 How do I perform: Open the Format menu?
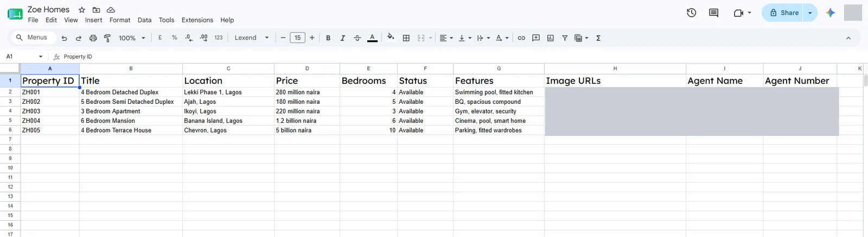(x=120, y=20)
